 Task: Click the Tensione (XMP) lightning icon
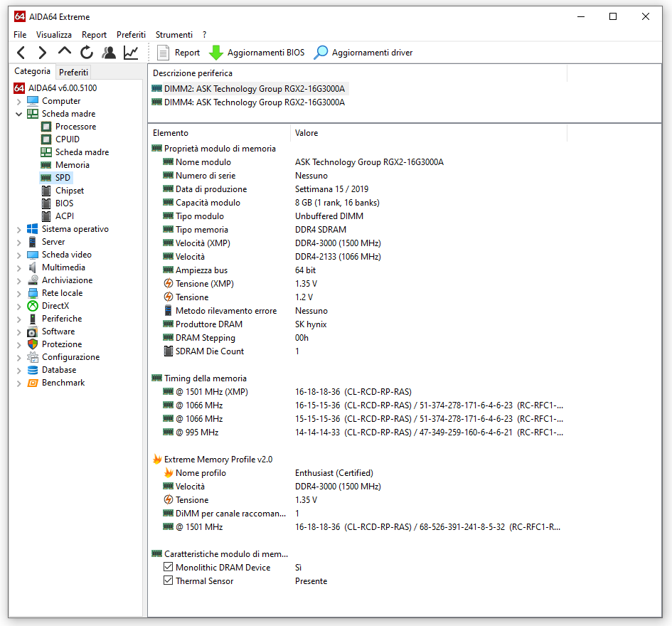point(169,283)
